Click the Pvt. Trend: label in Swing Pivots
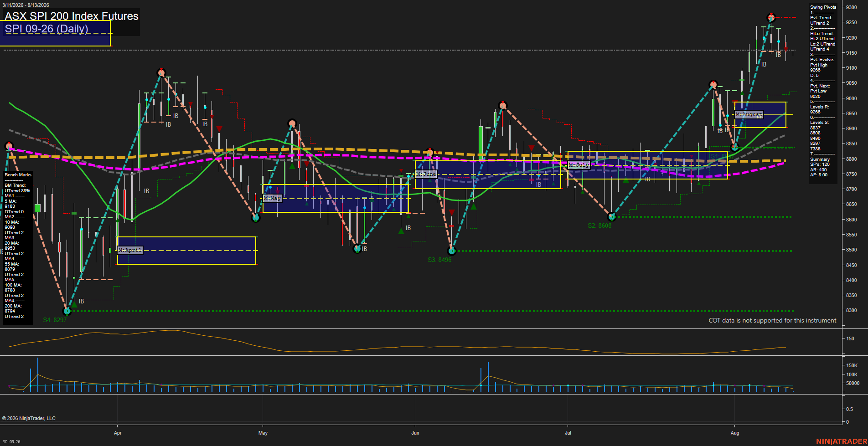 [821, 18]
